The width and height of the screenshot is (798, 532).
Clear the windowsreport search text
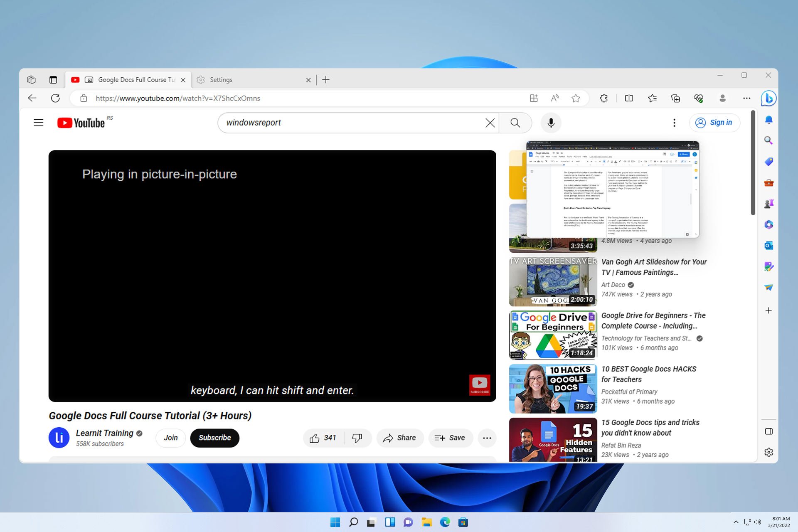(490, 123)
